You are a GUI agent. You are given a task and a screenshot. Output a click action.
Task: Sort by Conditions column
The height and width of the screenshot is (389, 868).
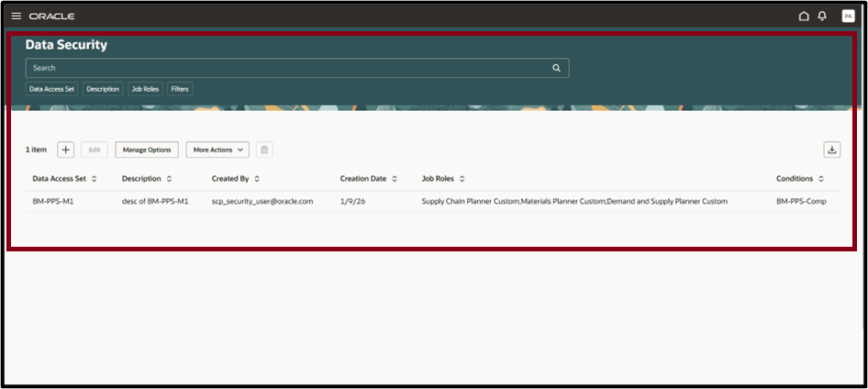pyautogui.click(x=821, y=179)
